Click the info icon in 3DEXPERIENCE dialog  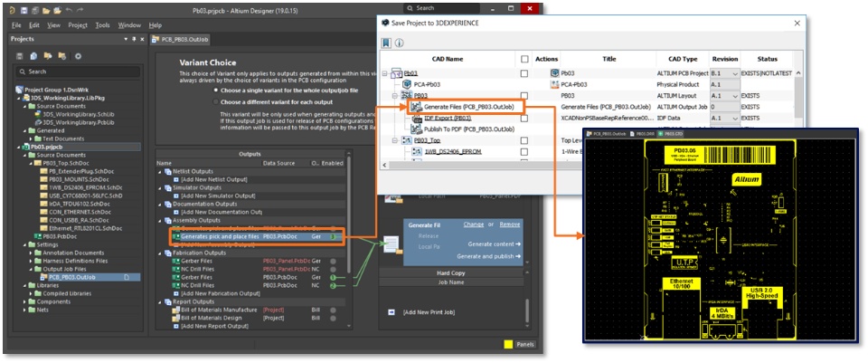click(x=399, y=43)
